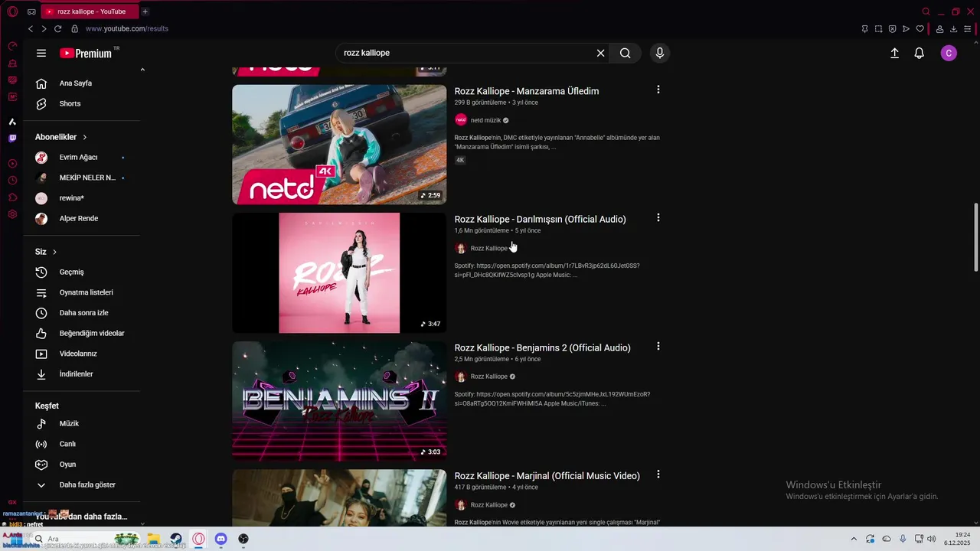The height and width of the screenshot is (551, 980).
Task: Open the notifications bell
Action: click(920, 53)
